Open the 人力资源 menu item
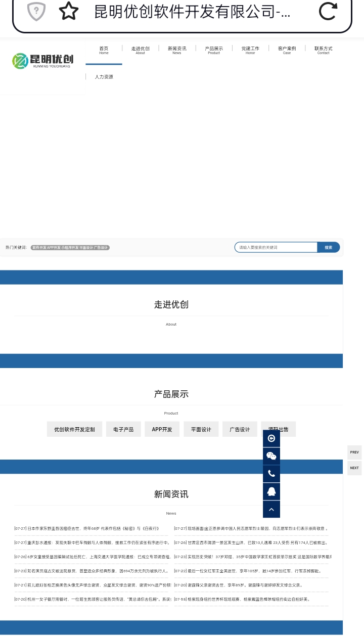The height and width of the screenshot is (638, 364). point(104,77)
